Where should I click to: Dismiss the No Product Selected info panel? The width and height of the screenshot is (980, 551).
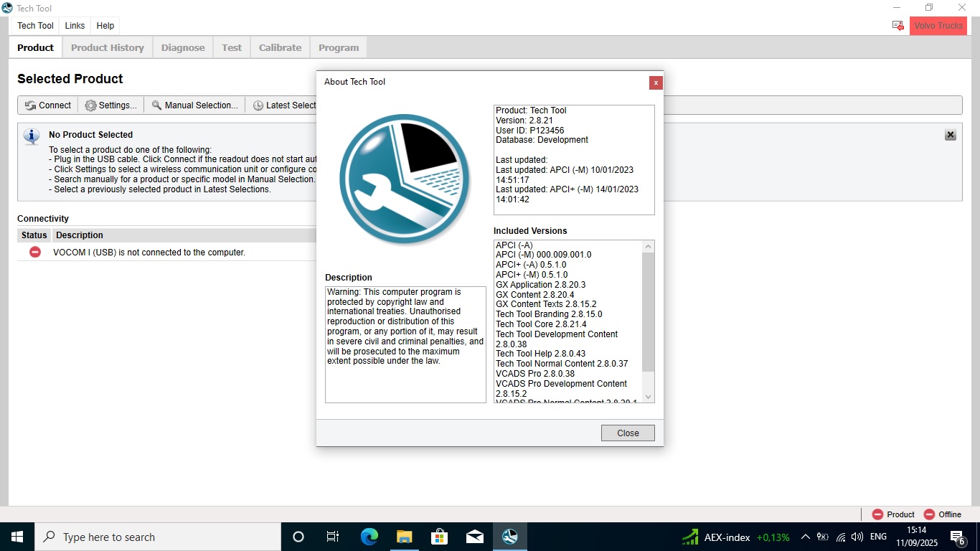click(950, 135)
